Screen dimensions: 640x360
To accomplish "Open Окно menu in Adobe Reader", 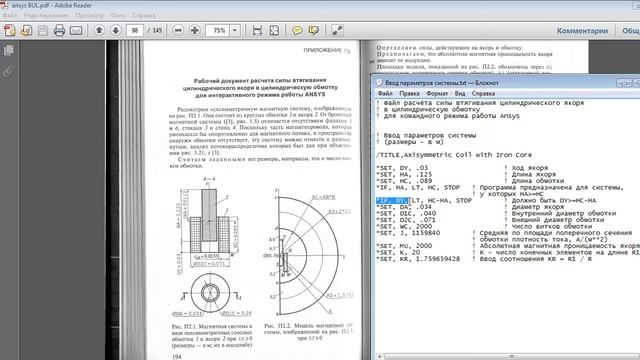I will [x=118, y=16].
